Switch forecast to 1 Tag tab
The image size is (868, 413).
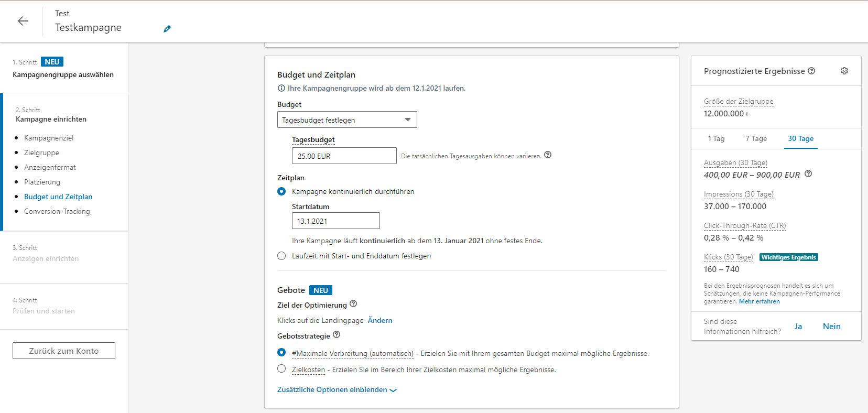pyautogui.click(x=716, y=138)
